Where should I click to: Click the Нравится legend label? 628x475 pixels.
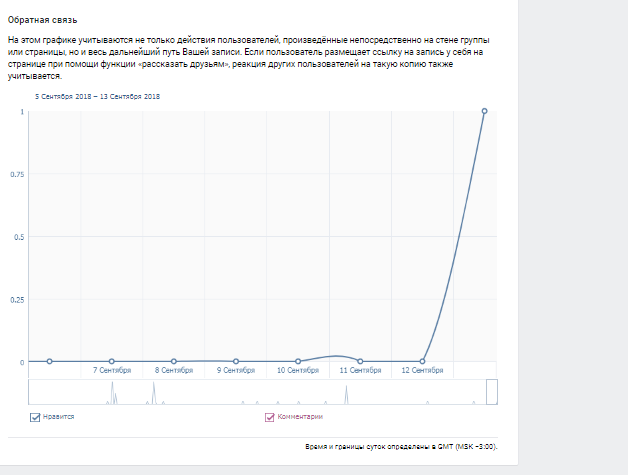58,417
